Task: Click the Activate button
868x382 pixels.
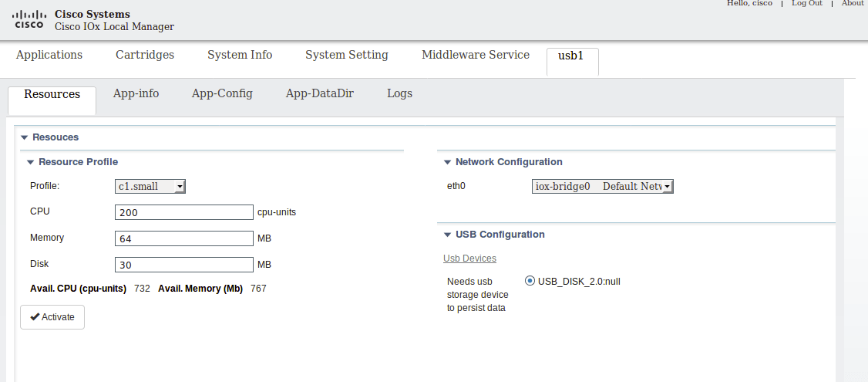Action: 52,317
